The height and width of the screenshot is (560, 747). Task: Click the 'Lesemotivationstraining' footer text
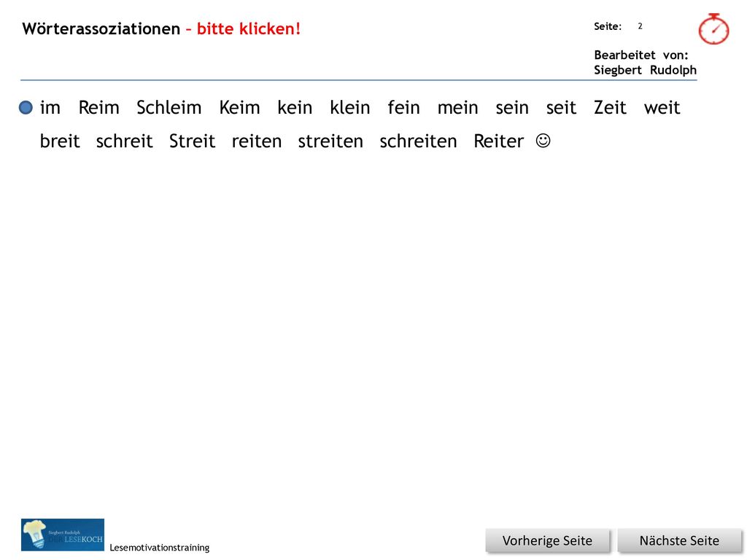(160, 548)
